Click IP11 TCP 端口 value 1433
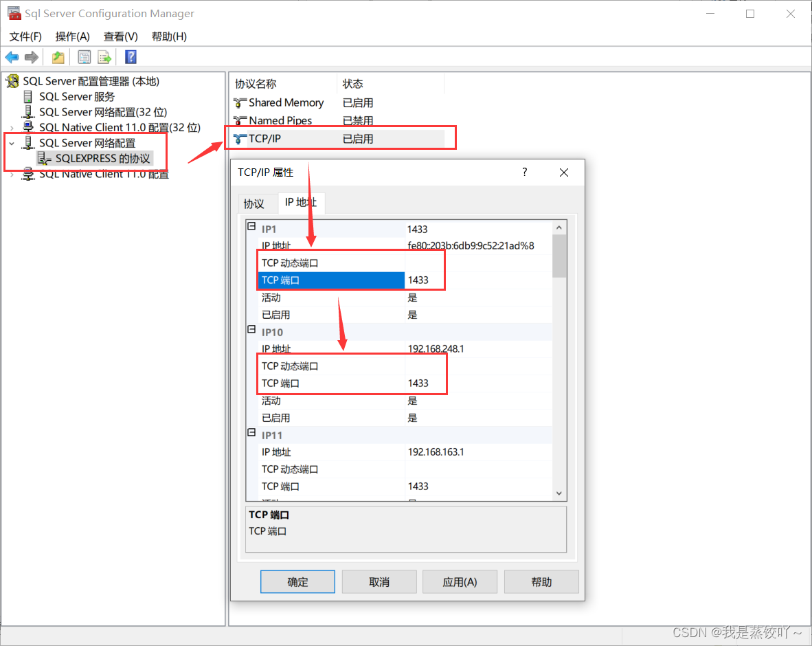 pos(477,487)
